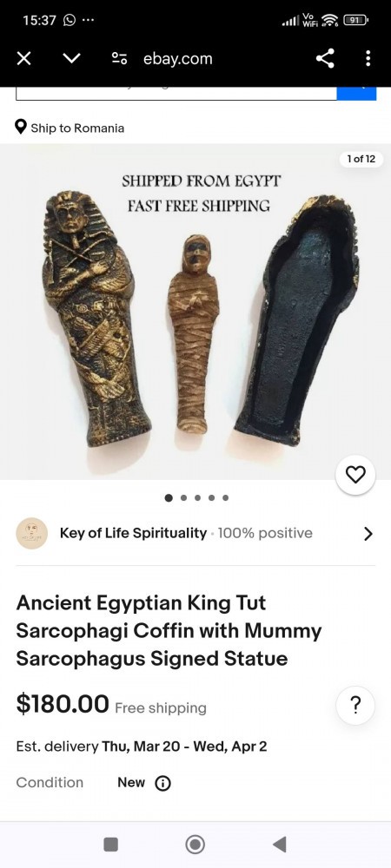The image size is (391, 868).
Task: Open the sarcophagus product photo
Action: pos(195,312)
